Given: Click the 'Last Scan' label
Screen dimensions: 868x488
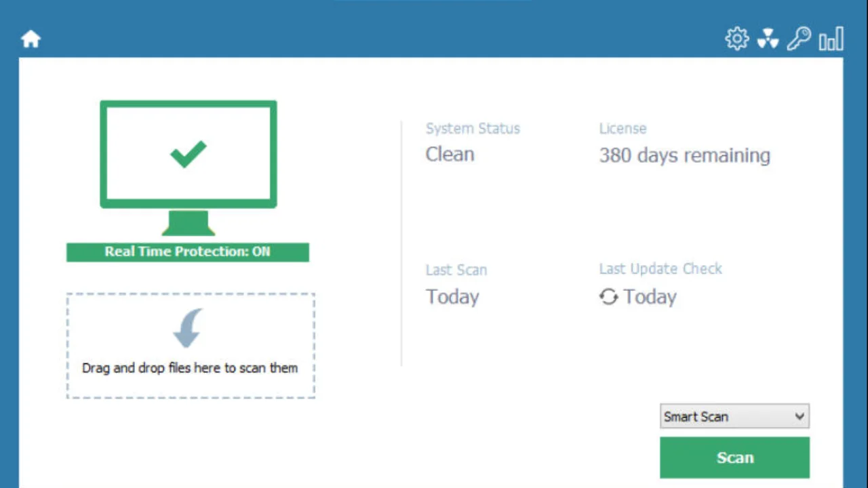Looking at the screenshot, I should [456, 270].
